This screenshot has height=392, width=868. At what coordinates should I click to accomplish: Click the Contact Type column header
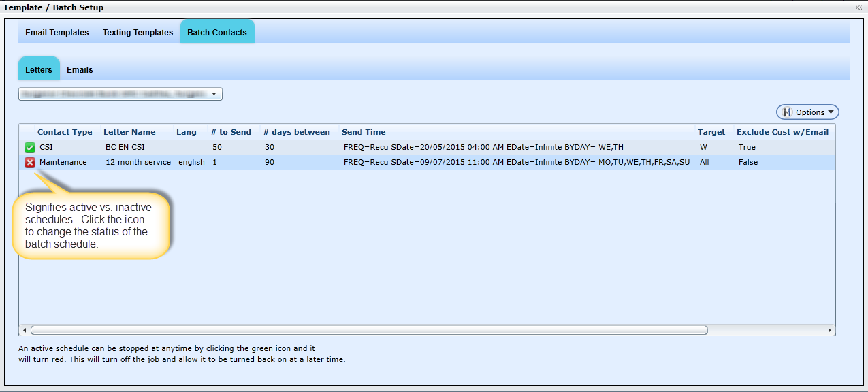tap(65, 132)
